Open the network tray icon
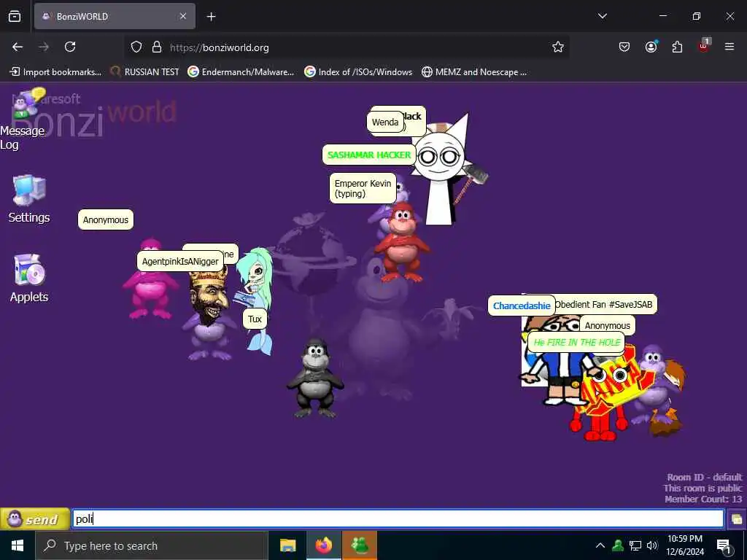 [635, 545]
